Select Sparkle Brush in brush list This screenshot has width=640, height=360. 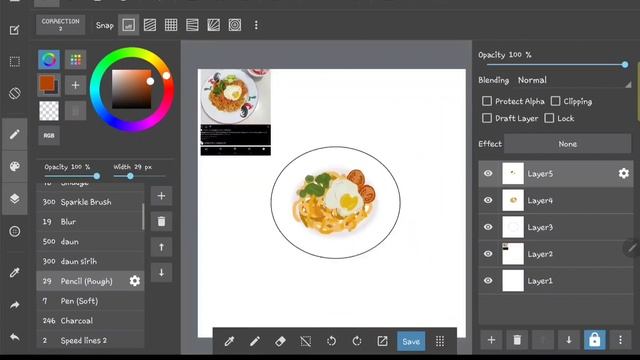(x=90, y=202)
